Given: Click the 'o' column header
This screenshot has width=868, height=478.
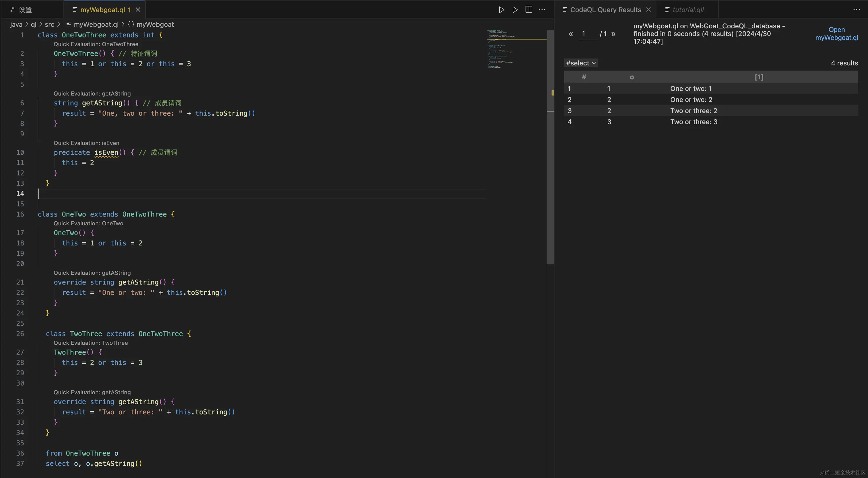Looking at the screenshot, I should (x=632, y=77).
